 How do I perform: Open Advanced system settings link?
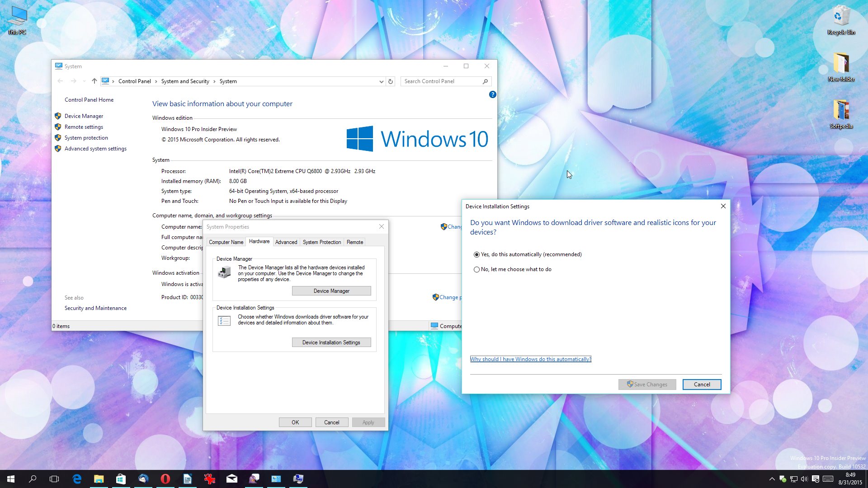click(95, 149)
